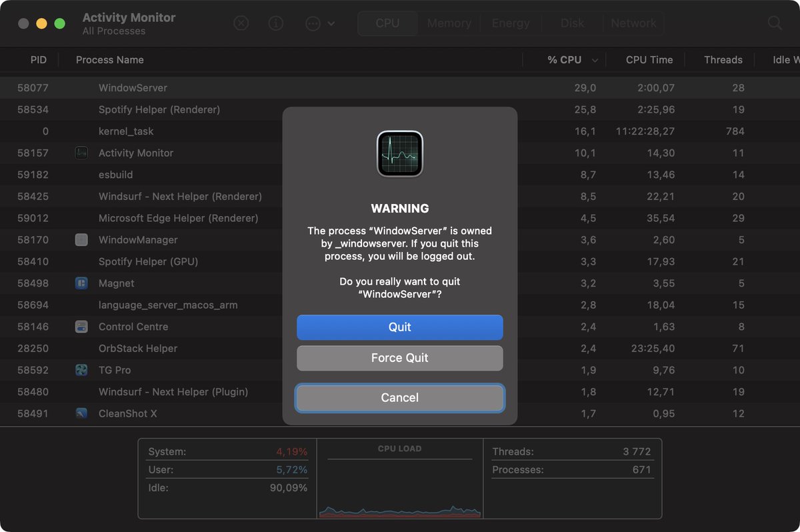Click the search magnifier icon
Viewport: 800px width, 532px height.
click(x=775, y=23)
